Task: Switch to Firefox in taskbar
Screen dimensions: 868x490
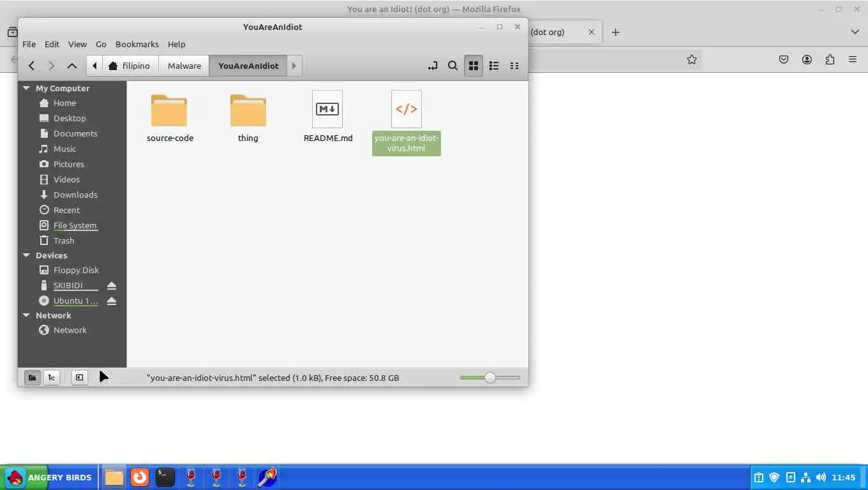Action: click(140, 477)
